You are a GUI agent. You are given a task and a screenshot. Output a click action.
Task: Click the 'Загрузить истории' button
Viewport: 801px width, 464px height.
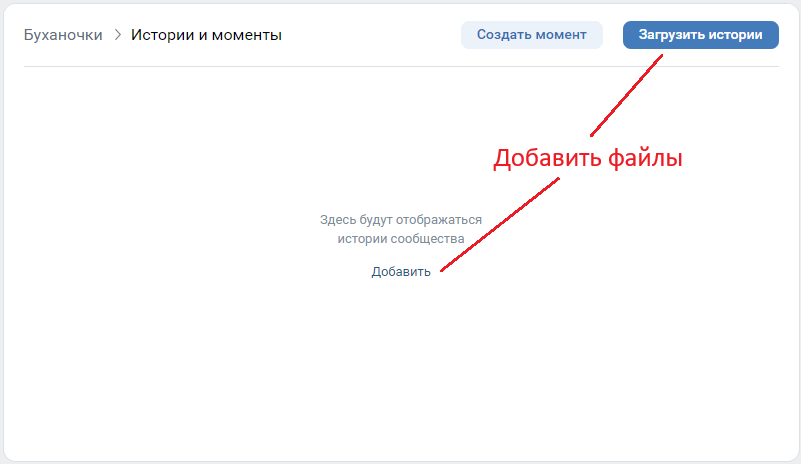tap(700, 35)
